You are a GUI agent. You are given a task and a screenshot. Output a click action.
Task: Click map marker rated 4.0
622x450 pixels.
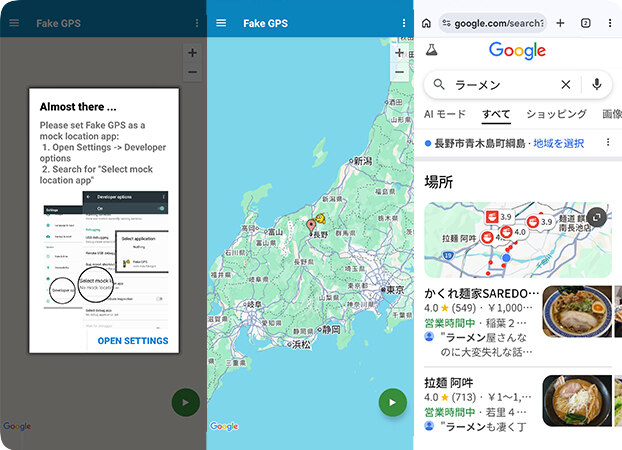pyautogui.click(x=514, y=232)
